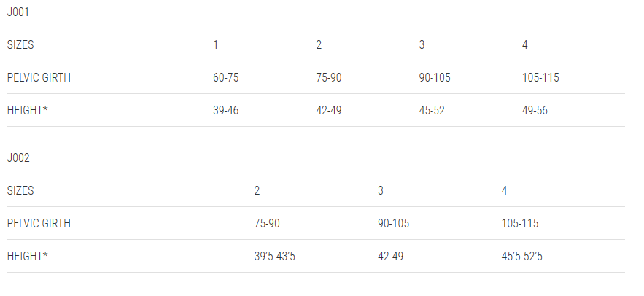Select size 3 column header in J001

pyautogui.click(x=422, y=44)
